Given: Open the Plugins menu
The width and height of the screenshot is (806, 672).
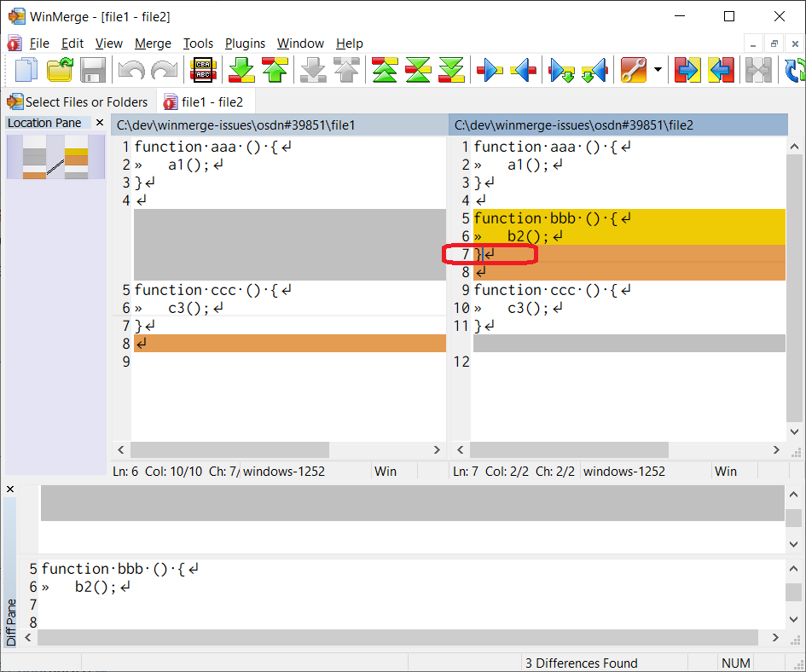Looking at the screenshot, I should 245,43.
